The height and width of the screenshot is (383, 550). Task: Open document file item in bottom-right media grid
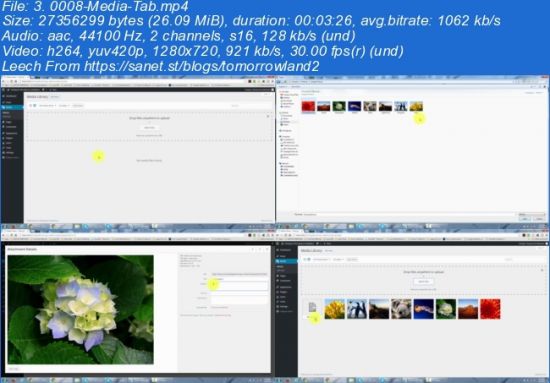[312, 309]
